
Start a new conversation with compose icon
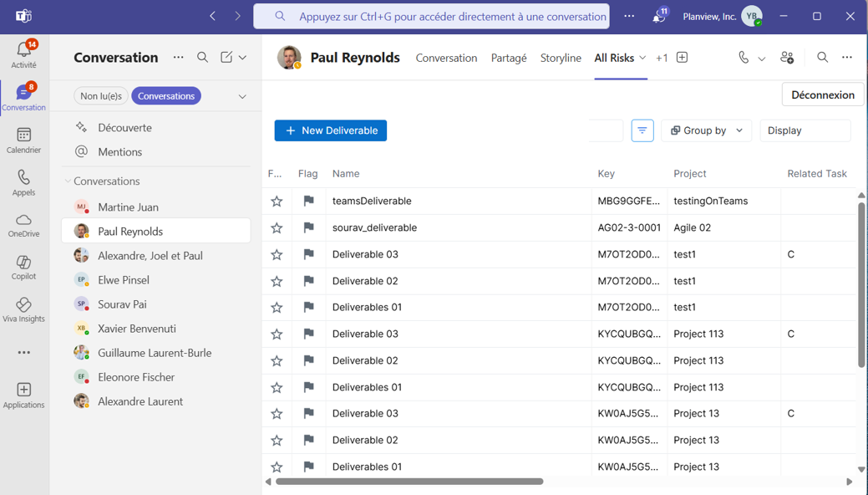coord(226,58)
